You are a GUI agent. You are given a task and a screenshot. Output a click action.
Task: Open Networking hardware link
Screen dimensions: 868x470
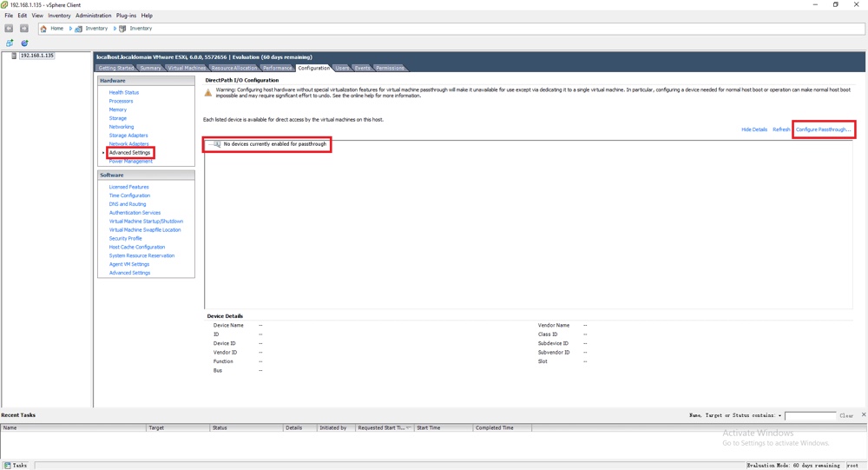click(x=122, y=127)
